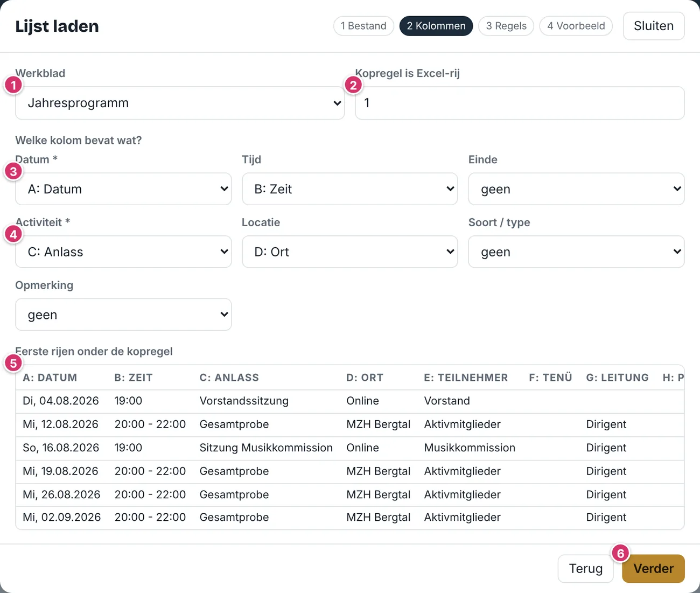This screenshot has height=593, width=700.
Task: Focus the Kopregel is Excel-rij field
Action: tap(520, 103)
